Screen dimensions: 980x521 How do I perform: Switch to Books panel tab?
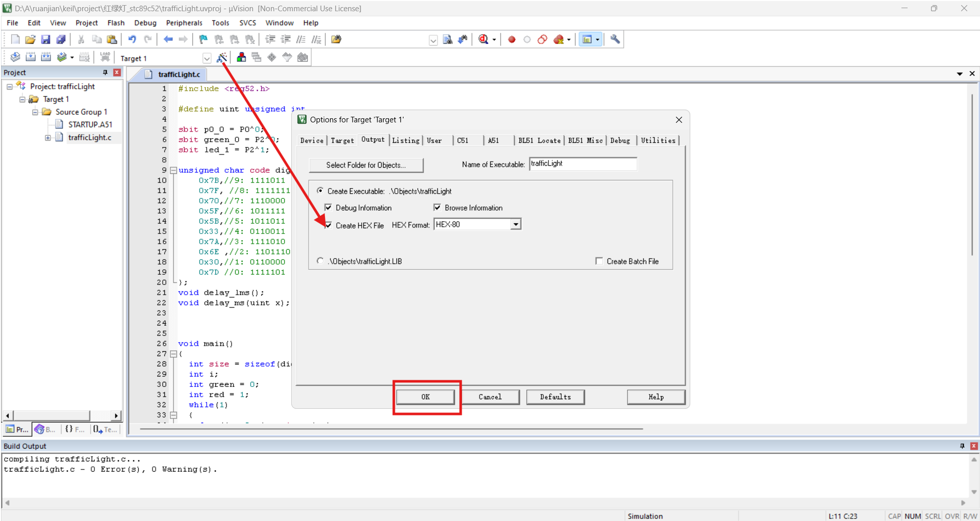pos(45,429)
